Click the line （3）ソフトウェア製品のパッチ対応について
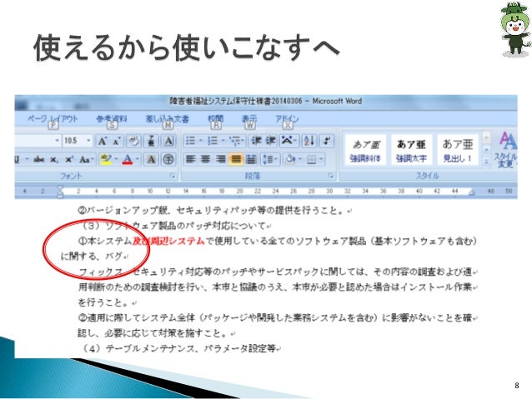 [175, 226]
